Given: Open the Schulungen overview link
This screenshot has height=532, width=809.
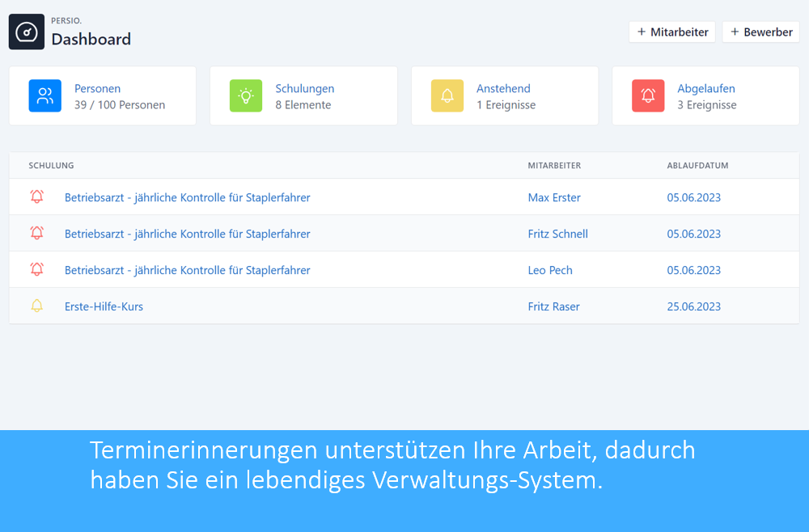Looking at the screenshot, I should pyautogui.click(x=304, y=89).
